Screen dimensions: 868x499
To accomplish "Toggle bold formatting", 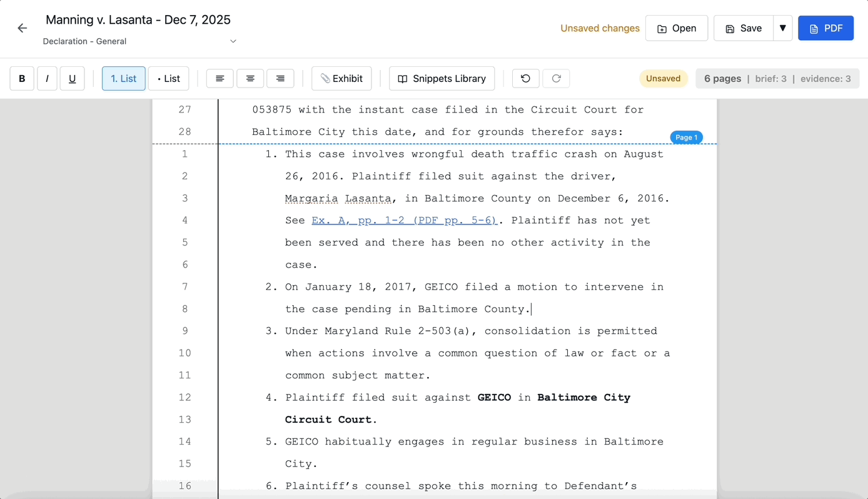I will [21, 78].
